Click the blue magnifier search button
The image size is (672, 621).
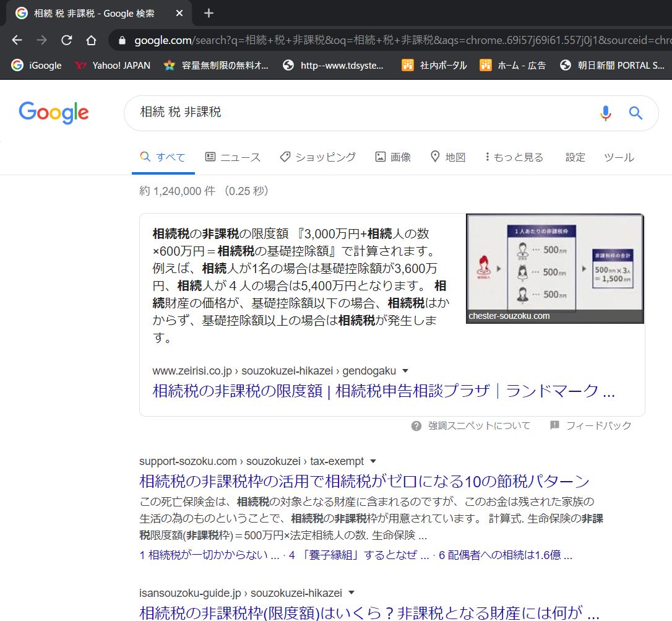635,113
